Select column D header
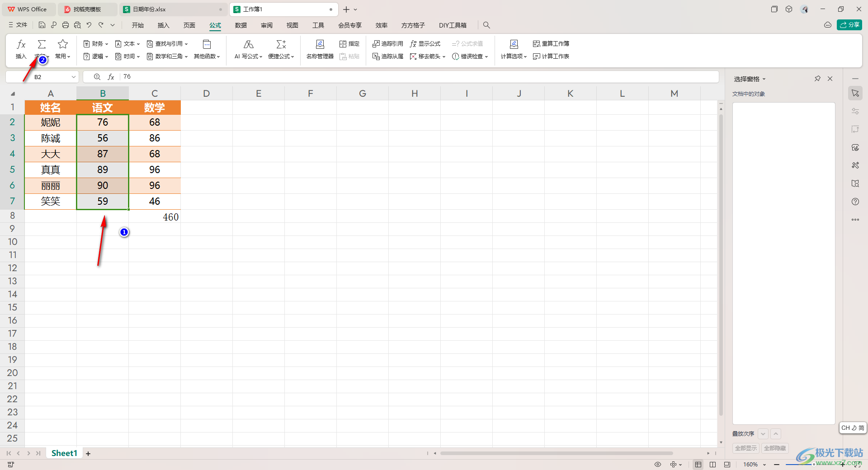The image size is (868, 470). pyautogui.click(x=207, y=93)
